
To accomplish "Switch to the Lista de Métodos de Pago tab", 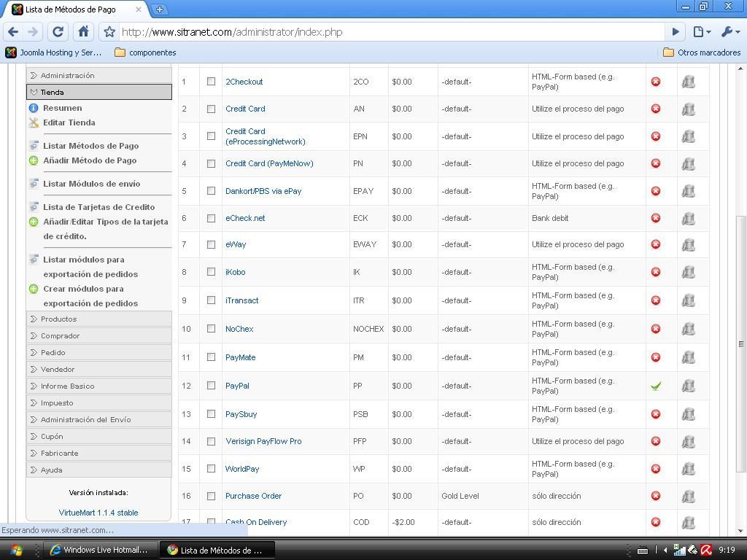I will pos(76,9).
